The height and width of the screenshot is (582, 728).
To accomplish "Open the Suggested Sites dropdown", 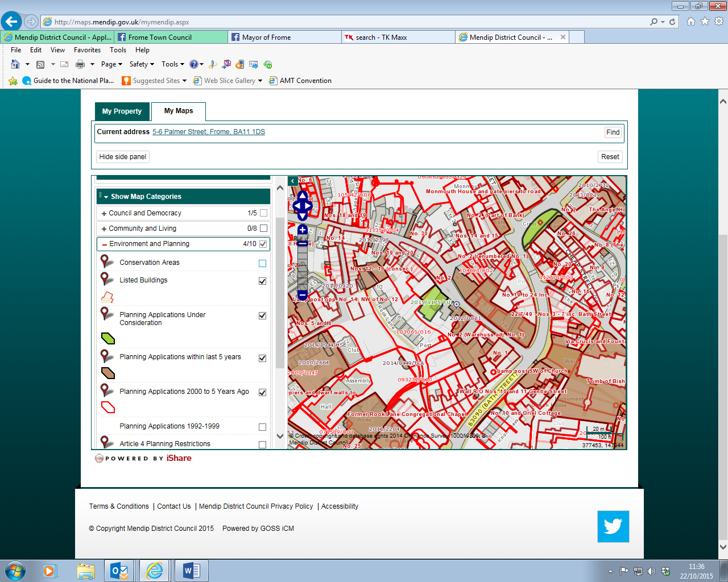I will click(x=155, y=81).
